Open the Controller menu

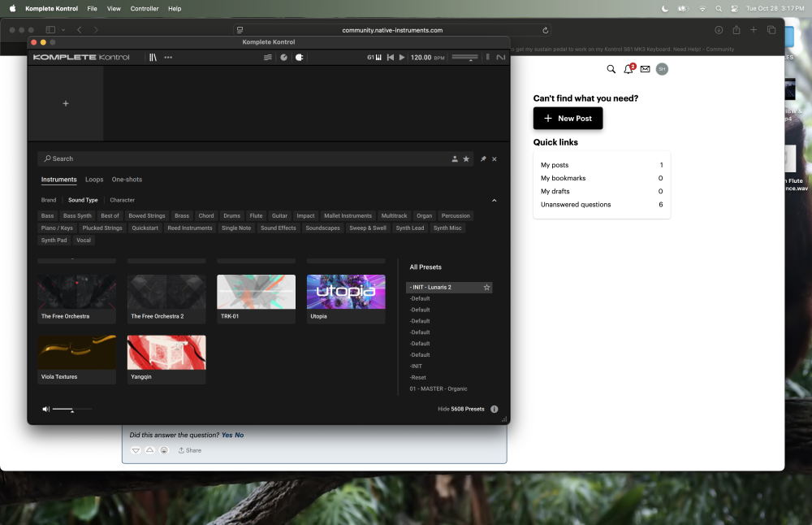[145, 9]
